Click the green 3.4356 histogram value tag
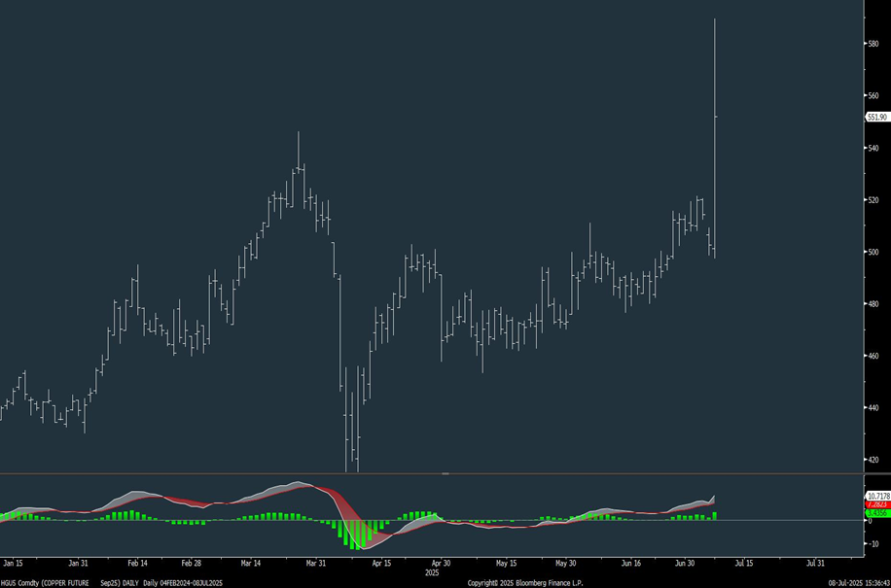The height and width of the screenshot is (588, 891). pyautogui.click(x=877, y=512)
